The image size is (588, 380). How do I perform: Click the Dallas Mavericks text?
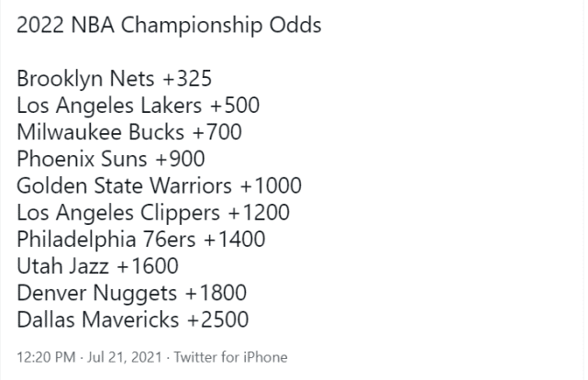pyautogui.click(x=95, y=320)
